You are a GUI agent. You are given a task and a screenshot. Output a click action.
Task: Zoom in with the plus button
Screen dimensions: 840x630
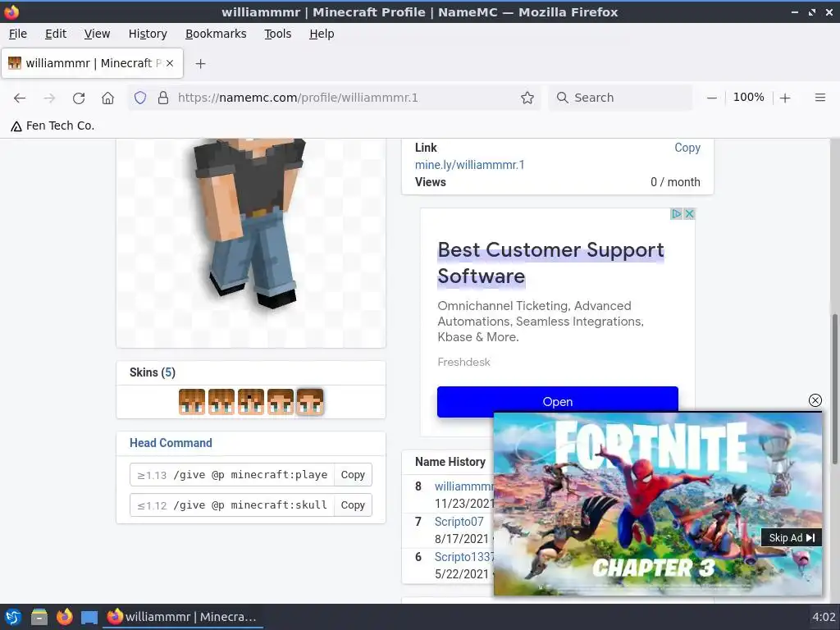785,98
